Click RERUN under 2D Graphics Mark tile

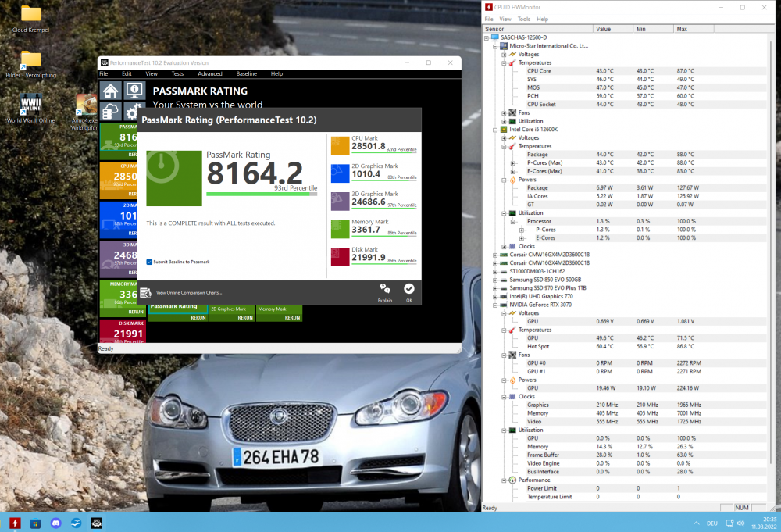[x=245, y=318]
